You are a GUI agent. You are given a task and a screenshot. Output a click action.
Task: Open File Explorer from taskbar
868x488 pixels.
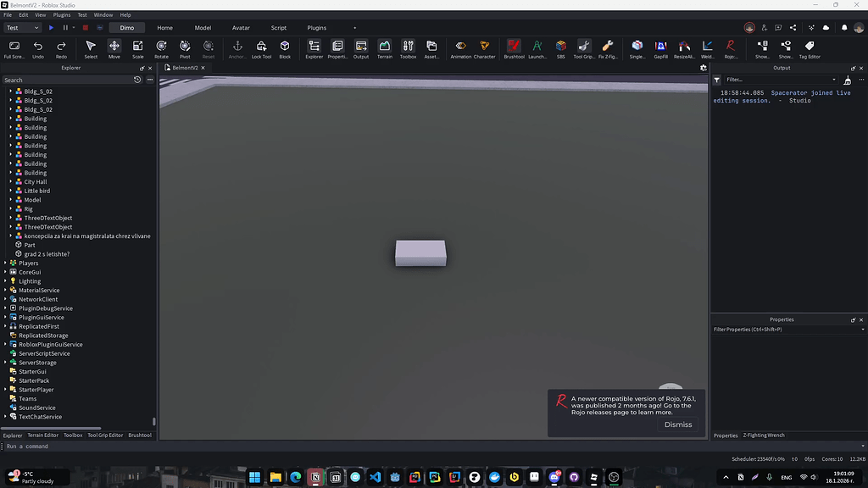[275, 477]
